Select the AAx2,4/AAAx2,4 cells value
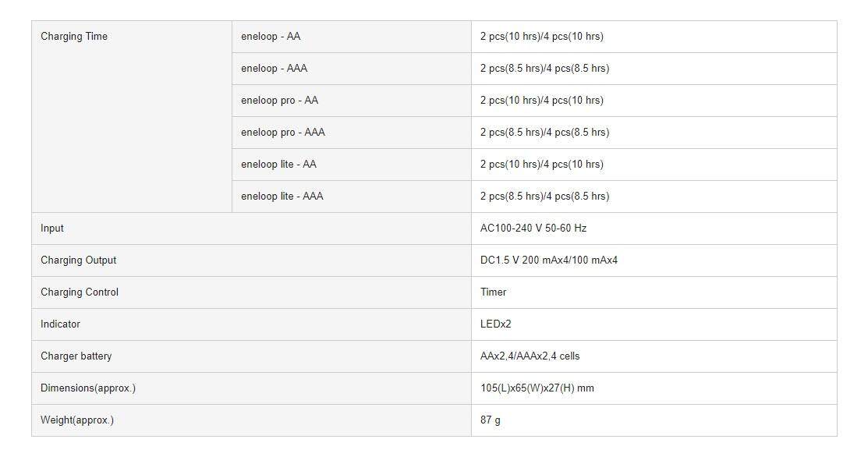 pyautogui.click(x=530, y=356)
